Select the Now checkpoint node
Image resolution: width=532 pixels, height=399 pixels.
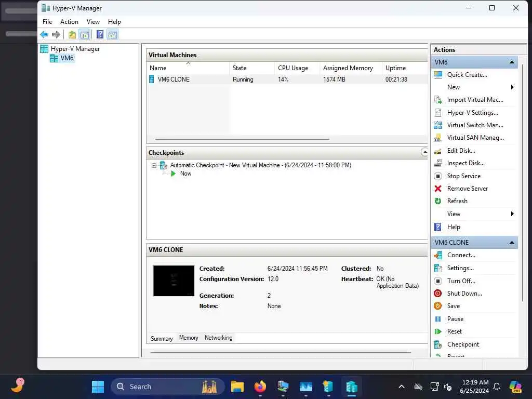(x=185, y=174)
